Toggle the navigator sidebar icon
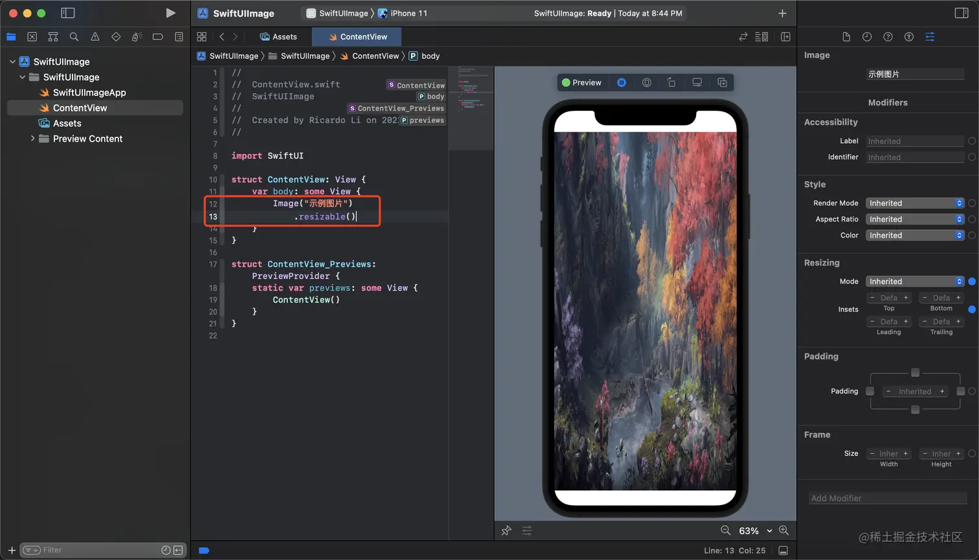 pyautogui.click(x=67, y=13)
